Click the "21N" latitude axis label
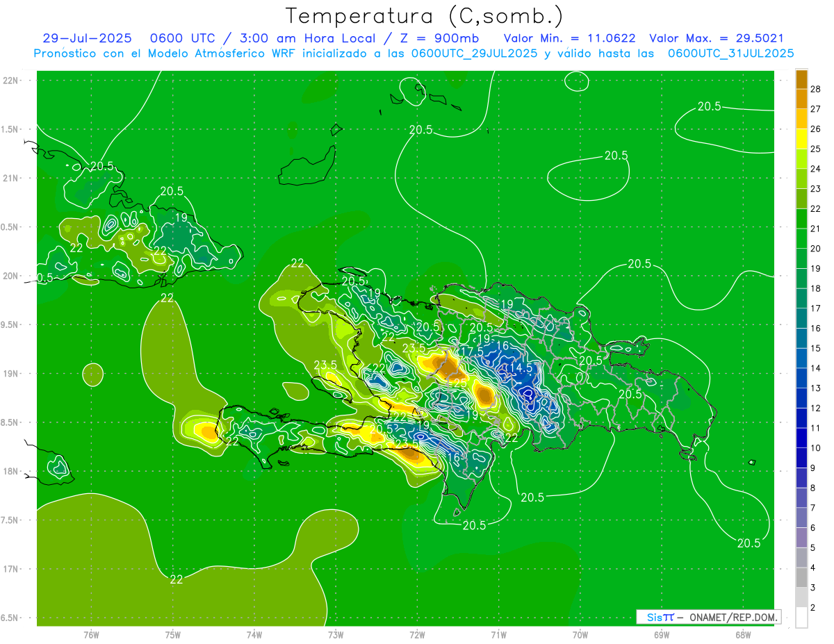 [x=10, y=178]
